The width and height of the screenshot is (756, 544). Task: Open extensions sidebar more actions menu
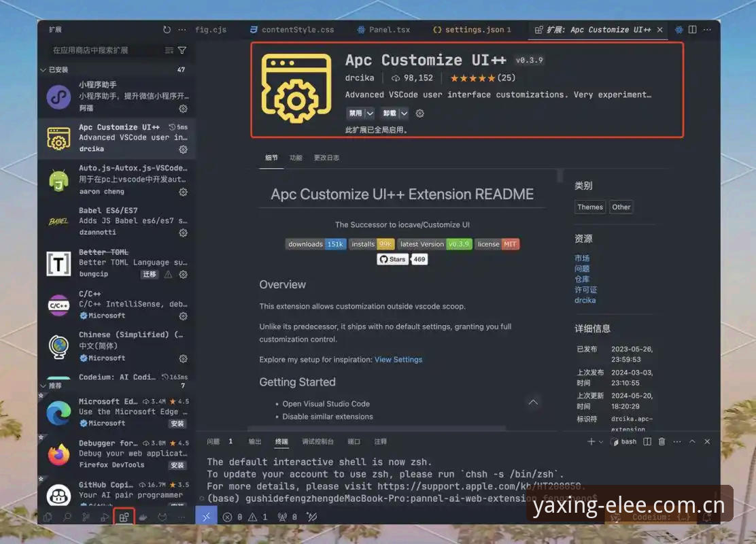[182, 29]
